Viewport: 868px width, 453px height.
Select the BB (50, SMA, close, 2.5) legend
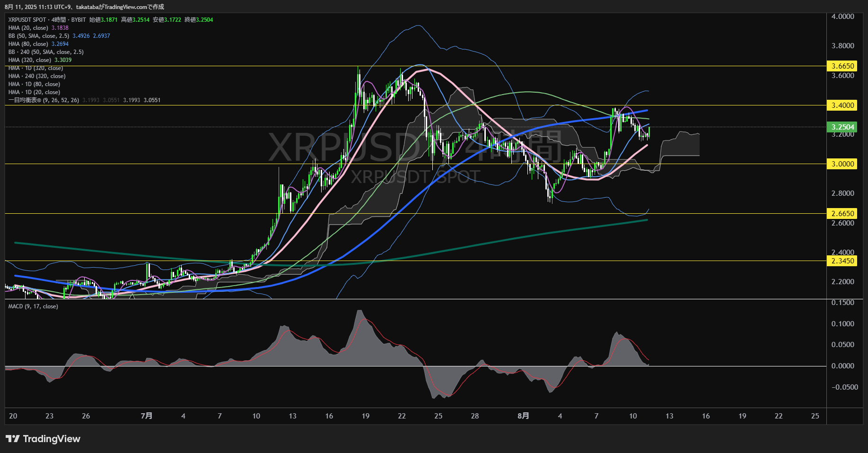39,36
